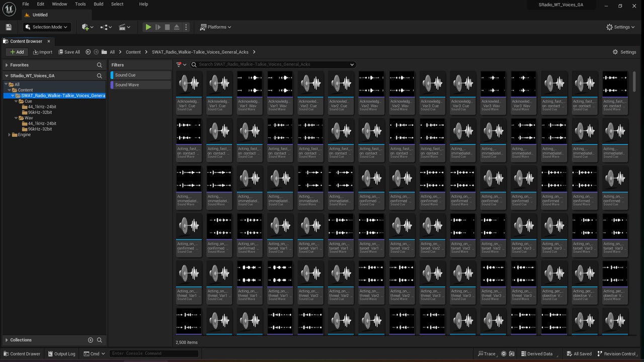Image resolution: width=644 pixels, height=362 pixels.
Task: Open the Select menu
Action: click(117, 4)
